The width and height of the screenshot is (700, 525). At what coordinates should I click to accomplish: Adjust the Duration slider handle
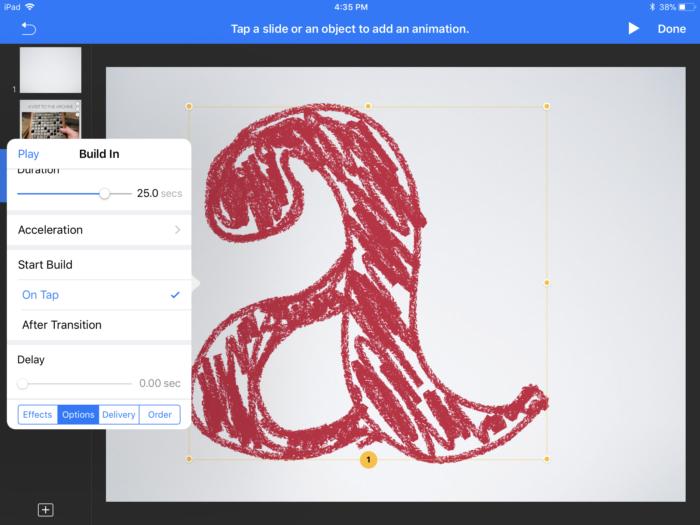click(104, 193)
